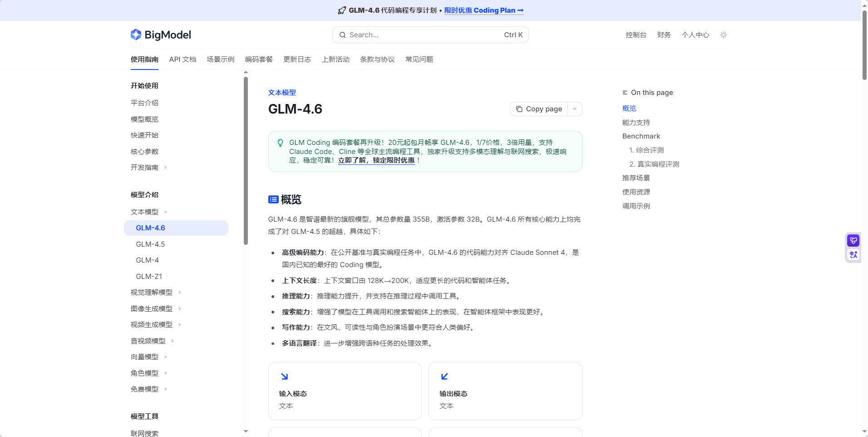Click the 立即了解，锁定限时优惠 link

pyautogui.click(x=377, y=160)
